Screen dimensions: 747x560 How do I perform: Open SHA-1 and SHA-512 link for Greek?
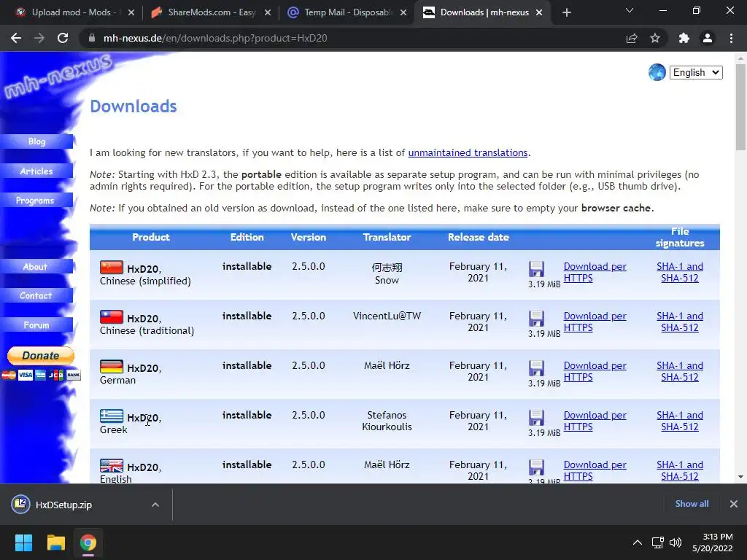(x=680, y=421)
